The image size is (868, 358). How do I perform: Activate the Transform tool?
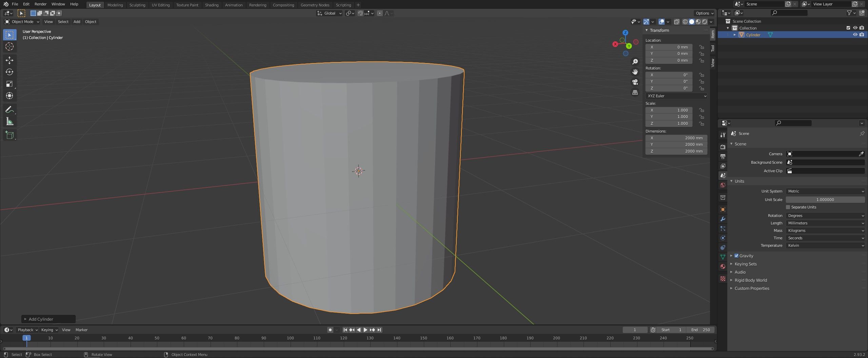(x=9, y=96)
